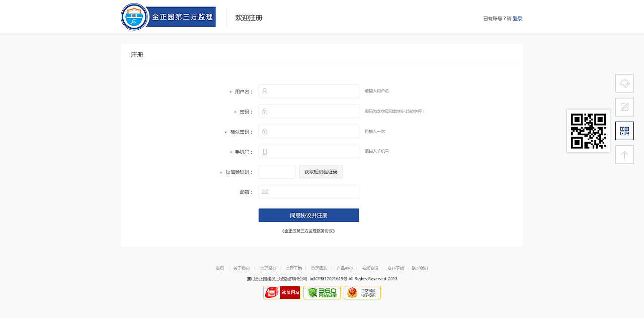Select the QR code icon in sidebar
This screenshot has height=318, width=644.
click(x=624, y=131)
